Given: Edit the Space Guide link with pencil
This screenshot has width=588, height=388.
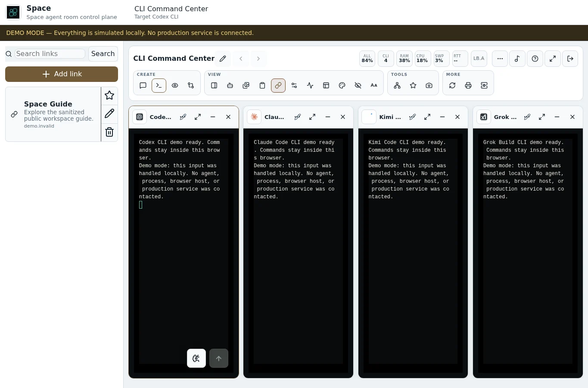Looking at the screenshot, I should click(109, 114).
